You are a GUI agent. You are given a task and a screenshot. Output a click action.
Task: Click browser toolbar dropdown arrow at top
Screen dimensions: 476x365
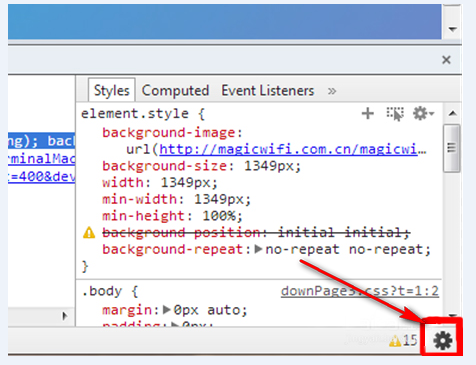coord(452,29)
